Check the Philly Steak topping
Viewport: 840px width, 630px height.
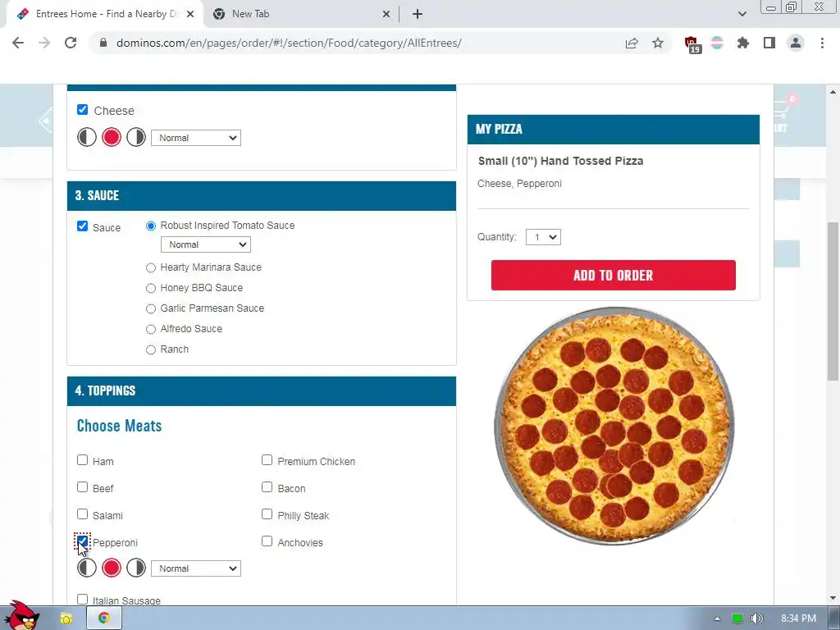(x=267, y=514)
